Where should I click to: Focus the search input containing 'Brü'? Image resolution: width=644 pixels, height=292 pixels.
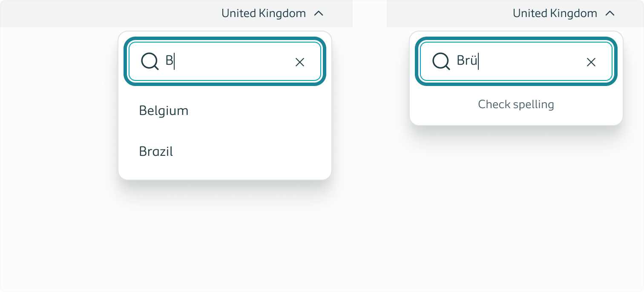pyautogui.click(x=511, y=61)
